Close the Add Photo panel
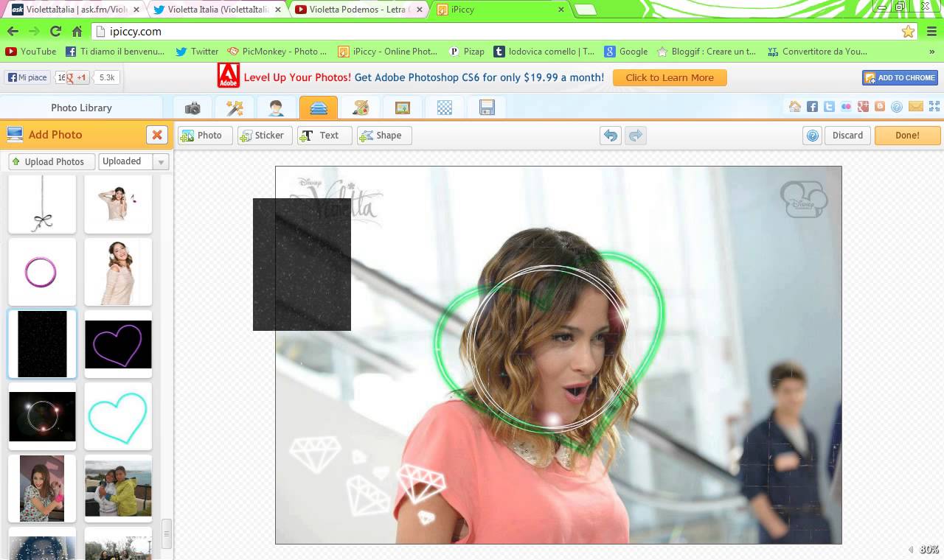Viewport: 944px width, 560px height. click(156, 135)
